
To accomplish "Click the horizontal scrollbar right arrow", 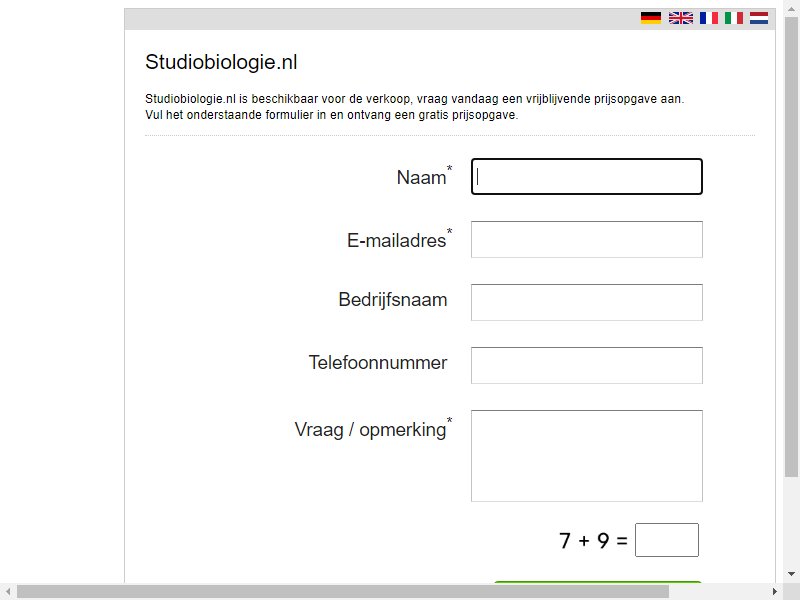I will pos(774,592).
